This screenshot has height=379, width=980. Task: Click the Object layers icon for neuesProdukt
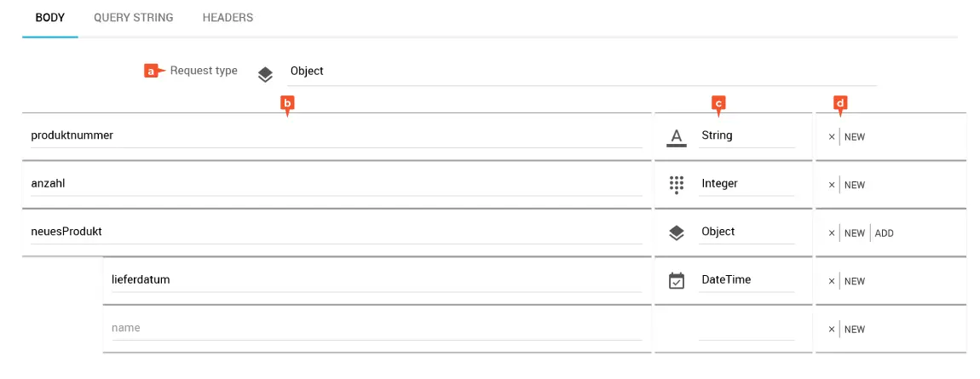(x=677, y=233)
